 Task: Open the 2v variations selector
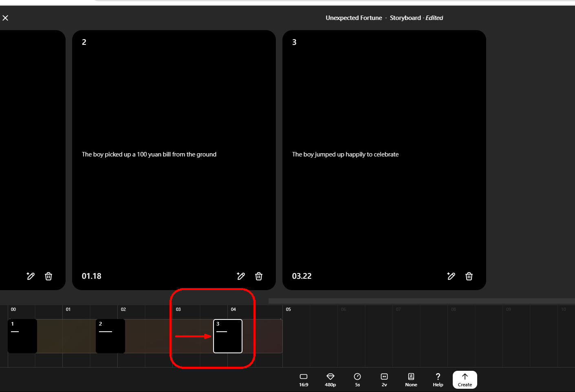[384, 380]
